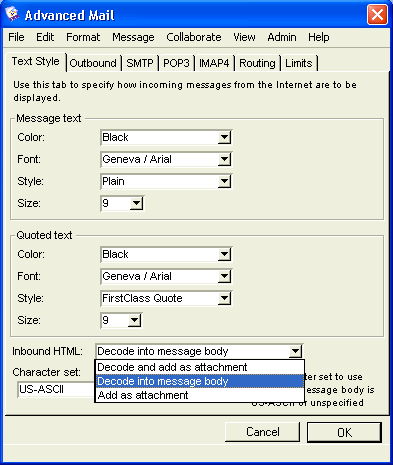Open the Format menu
Image resolution: width=393 pixels, height=465 pixels.
coord(83,37)
